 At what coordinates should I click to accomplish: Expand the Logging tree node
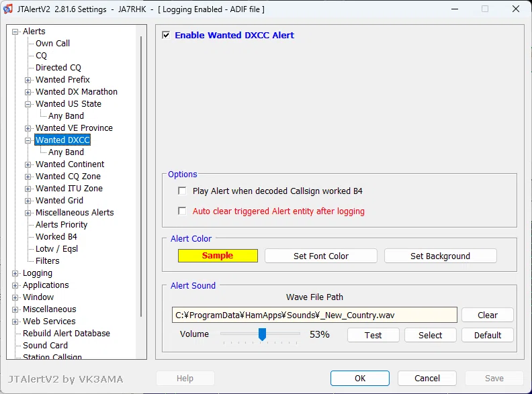(15, 273)
